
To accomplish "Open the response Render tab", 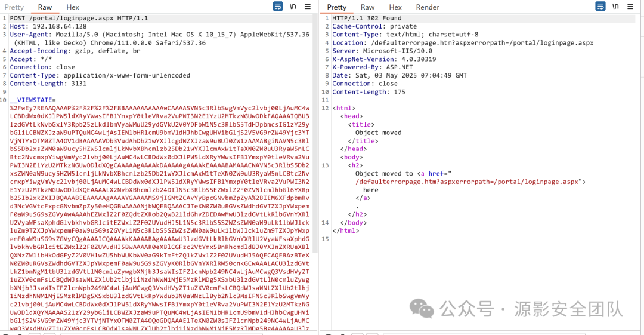I will [428, 7].
